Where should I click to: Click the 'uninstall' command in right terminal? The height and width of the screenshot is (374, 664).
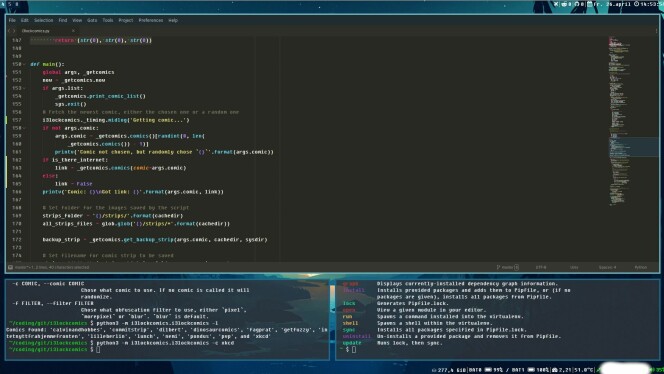pos(357,336)
